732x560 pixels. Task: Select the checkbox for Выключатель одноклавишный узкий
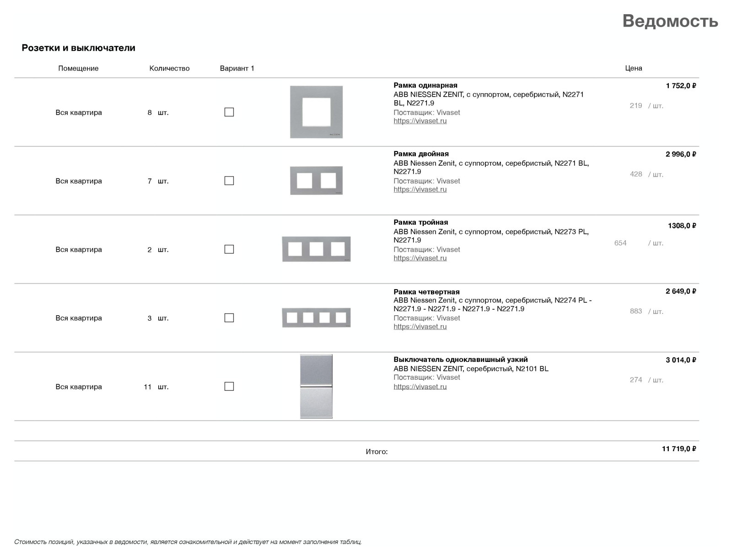(x=229, y=387)
